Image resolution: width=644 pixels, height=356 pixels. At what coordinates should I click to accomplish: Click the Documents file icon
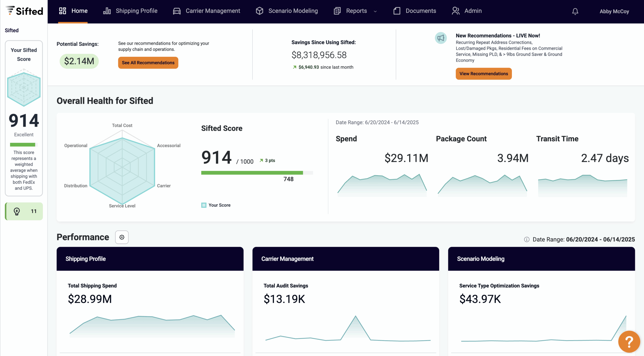[397, 11]
